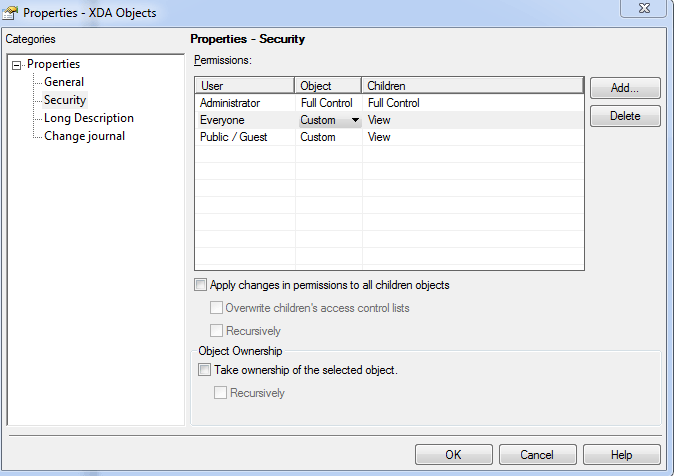Click Cancel to discard changes
Screen dimensions: 674x476
(537, 454)
